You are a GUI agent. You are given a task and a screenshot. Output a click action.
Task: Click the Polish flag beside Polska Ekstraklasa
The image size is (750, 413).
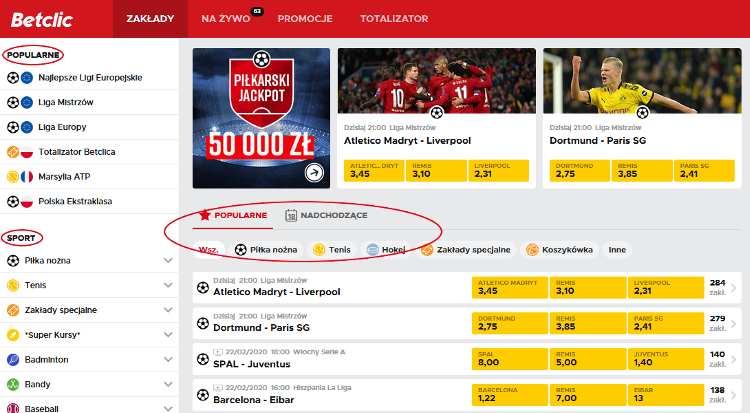click(x=27, y=201)
